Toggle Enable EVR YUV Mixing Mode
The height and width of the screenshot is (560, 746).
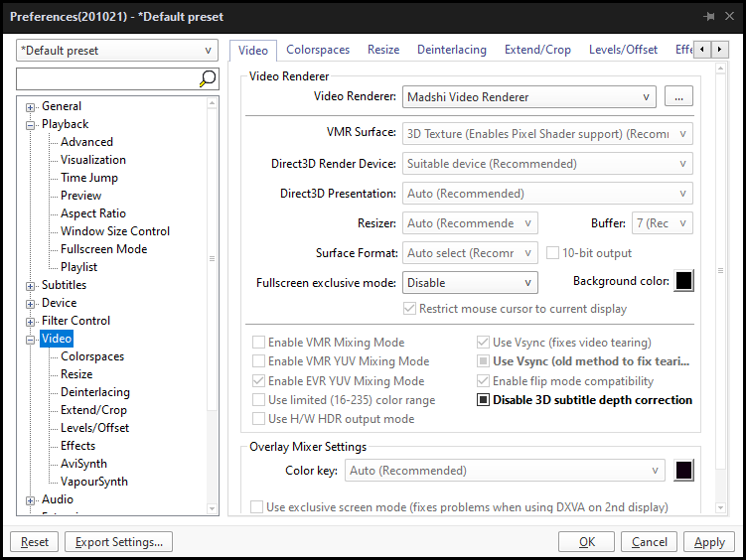(x=258, y=381)
